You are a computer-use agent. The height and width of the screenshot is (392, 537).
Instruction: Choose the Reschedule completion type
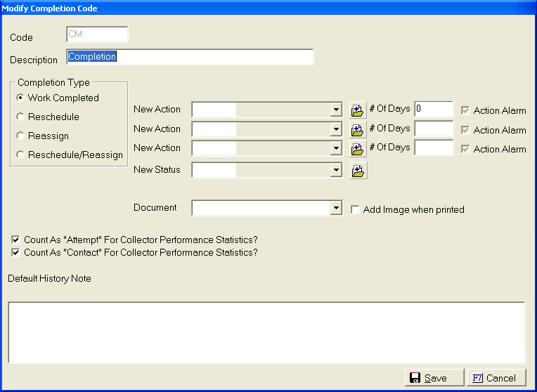[x=21, y=117]
